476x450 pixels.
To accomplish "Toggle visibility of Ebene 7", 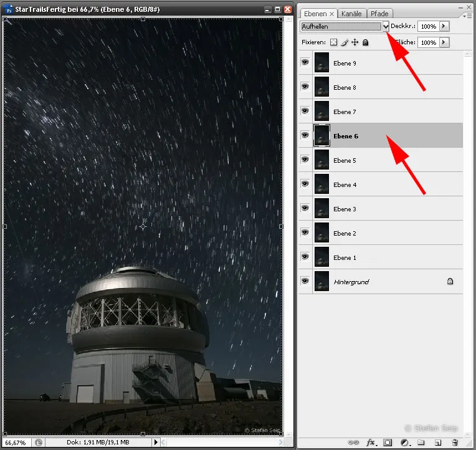I will pyautogui.click(x=305, y=111).
